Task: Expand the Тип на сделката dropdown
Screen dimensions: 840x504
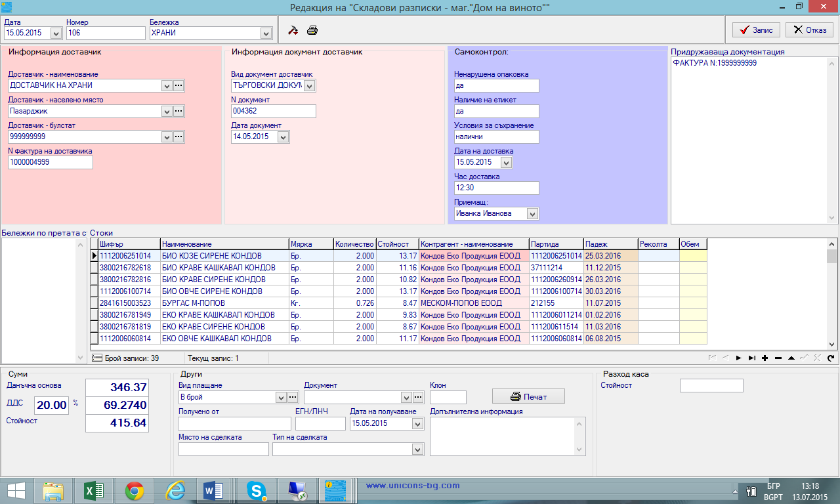Action: click(x=417, y=449)
